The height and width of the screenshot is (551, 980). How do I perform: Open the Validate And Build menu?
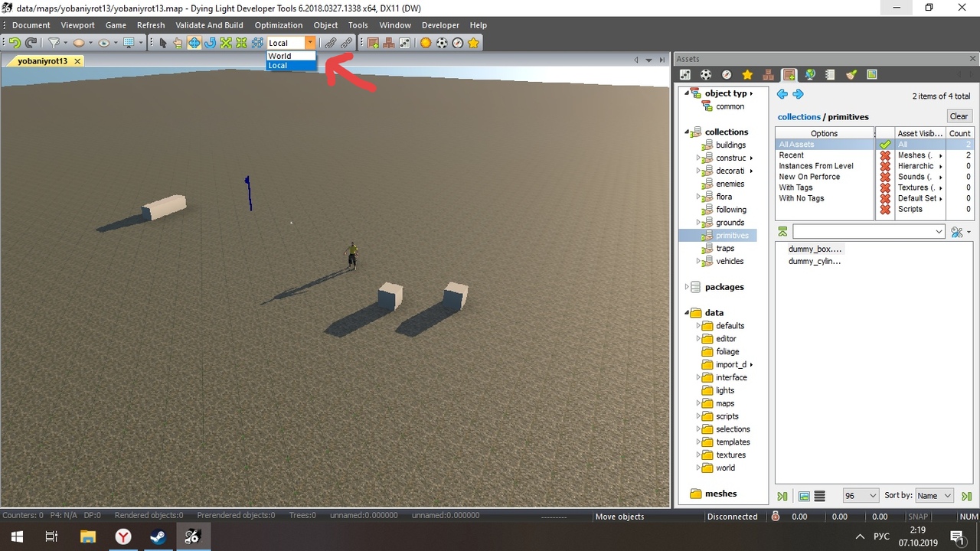(210, 25)
